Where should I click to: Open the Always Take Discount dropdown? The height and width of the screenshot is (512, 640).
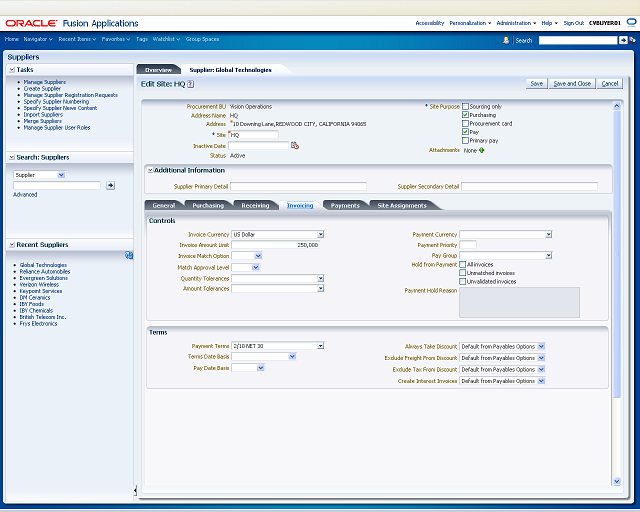pyautogui.click(x=541, y=346)
